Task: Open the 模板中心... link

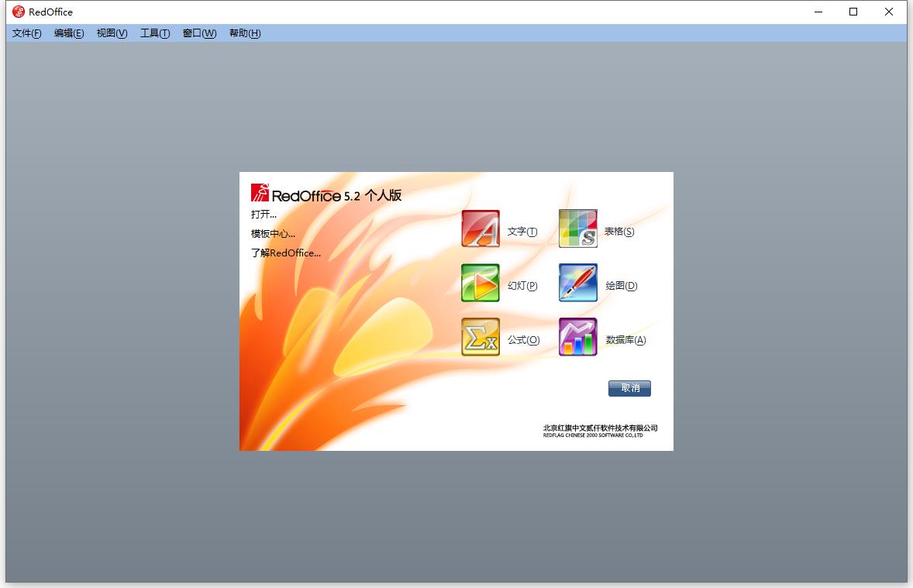Action: pyautogui.click(x=273, y=234)
